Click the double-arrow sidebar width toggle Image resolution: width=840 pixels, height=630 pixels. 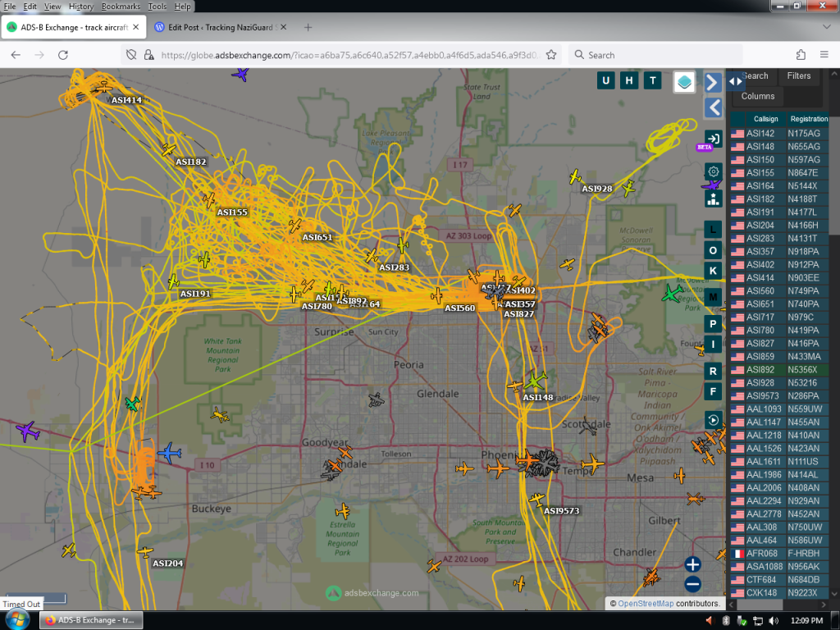point(736,81)
